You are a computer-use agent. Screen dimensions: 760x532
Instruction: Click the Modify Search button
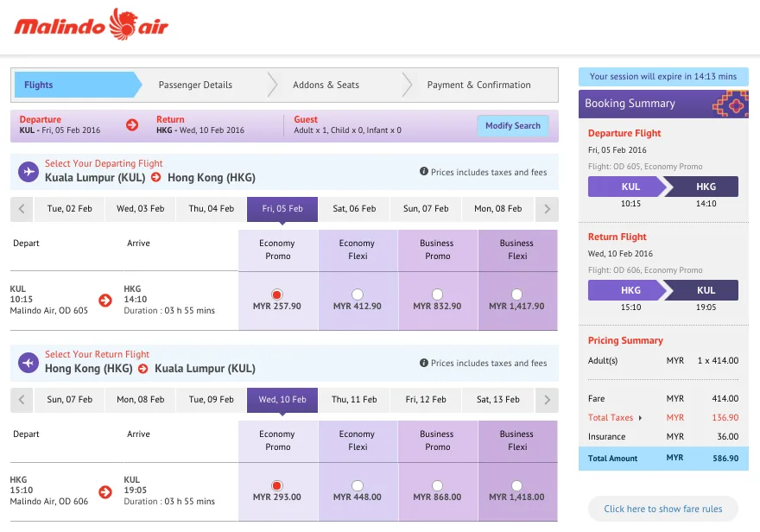[512, 126]
